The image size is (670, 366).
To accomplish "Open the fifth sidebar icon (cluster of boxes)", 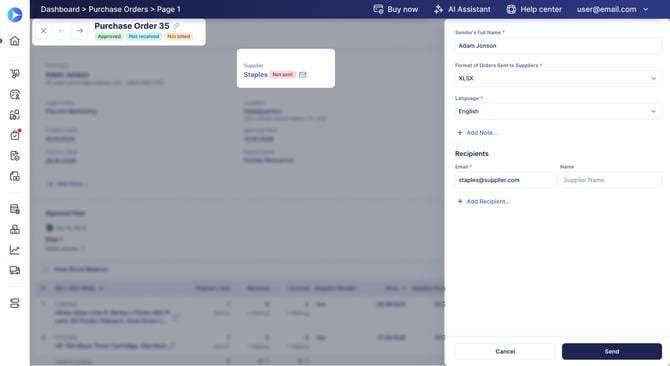I will click(15, 115).
